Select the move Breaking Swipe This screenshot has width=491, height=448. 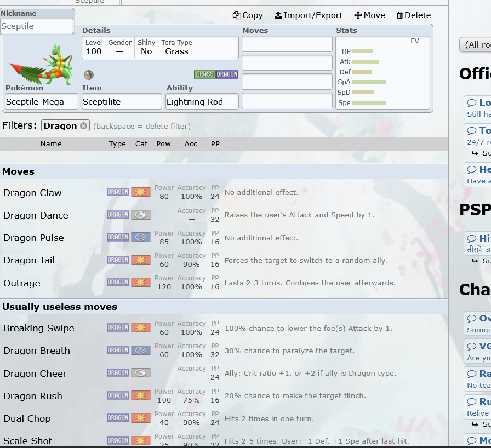pos(224,328)
